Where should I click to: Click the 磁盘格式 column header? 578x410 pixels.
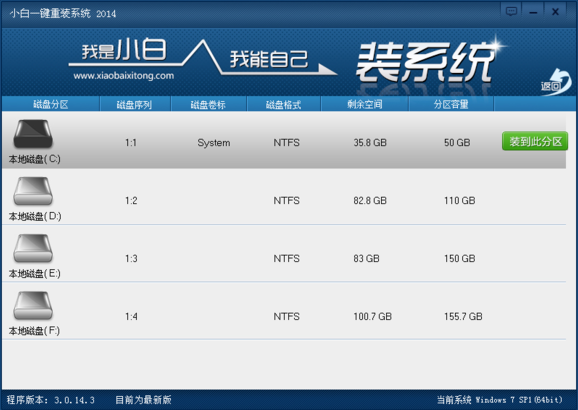point(283,104)
